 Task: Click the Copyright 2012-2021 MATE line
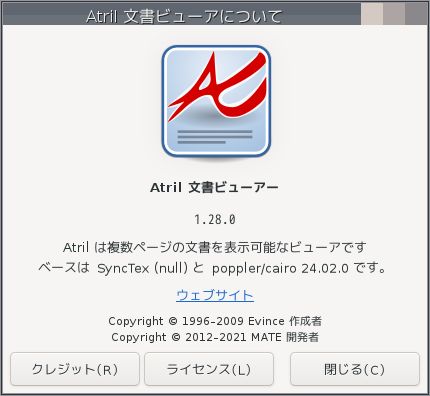point(215,337)
